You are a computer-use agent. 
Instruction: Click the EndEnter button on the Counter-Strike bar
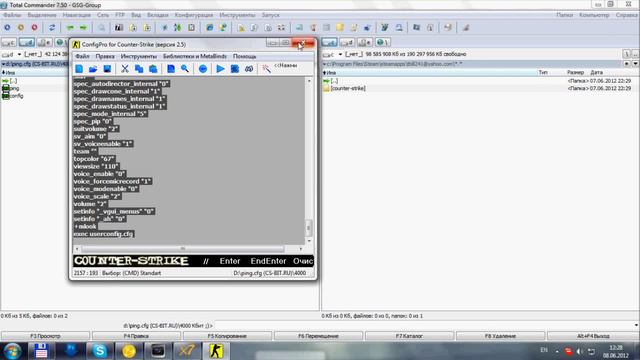click(268, 261)
